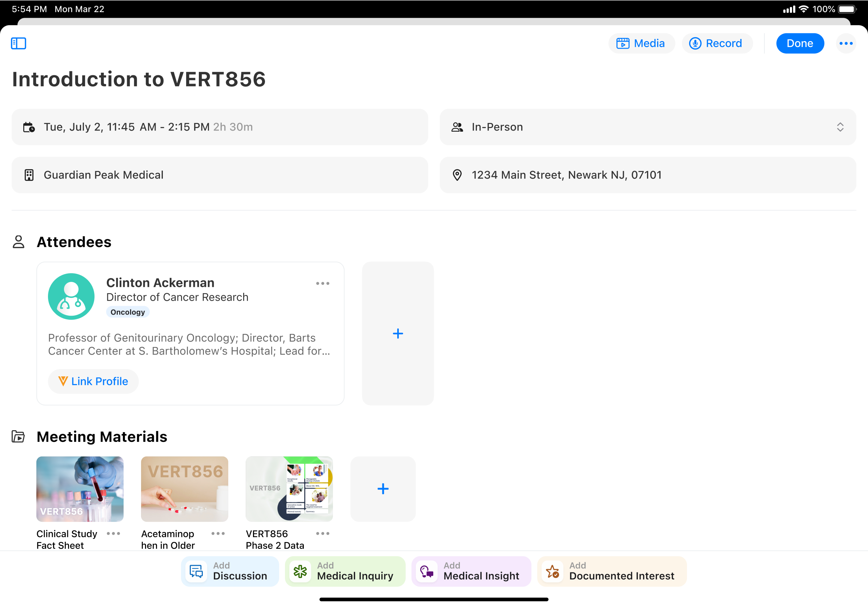Open Acetaminophen in Older material options

point(218,533)
